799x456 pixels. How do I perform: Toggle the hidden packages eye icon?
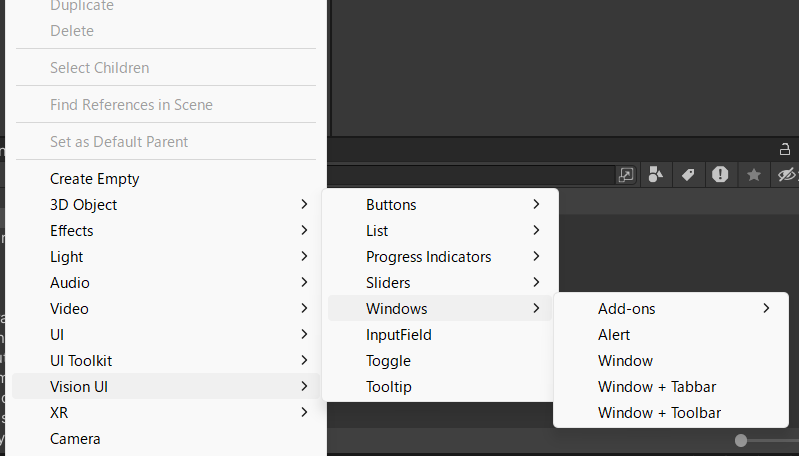click(x=786, y=175)
